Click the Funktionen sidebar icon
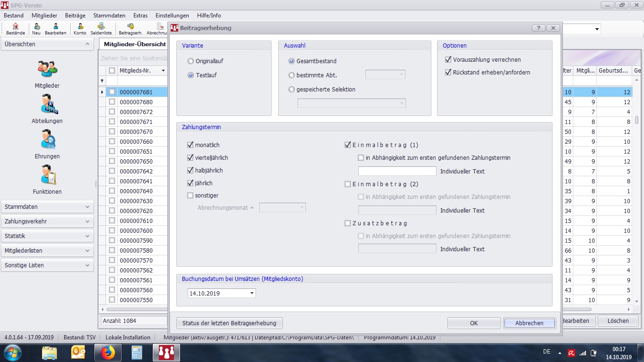Image resolution: width=644 pixels, height=362 pixels. (x=47, y=176)
